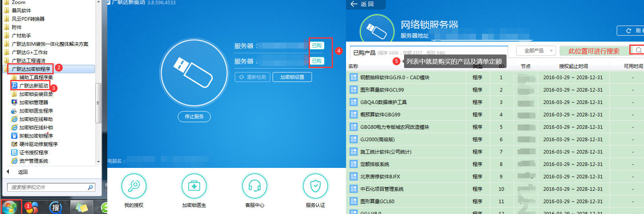
Task: Click the green product search field
Action: tap(594, 51)
